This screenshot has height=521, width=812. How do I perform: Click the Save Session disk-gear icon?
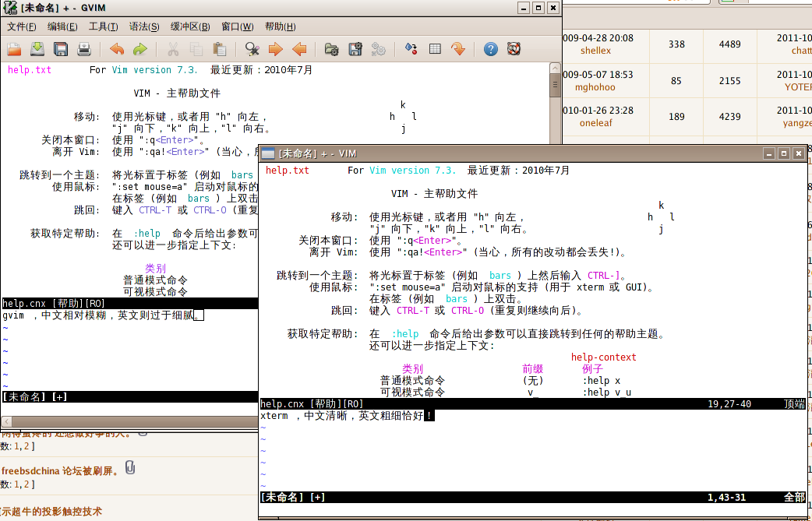tap(355, 49)
